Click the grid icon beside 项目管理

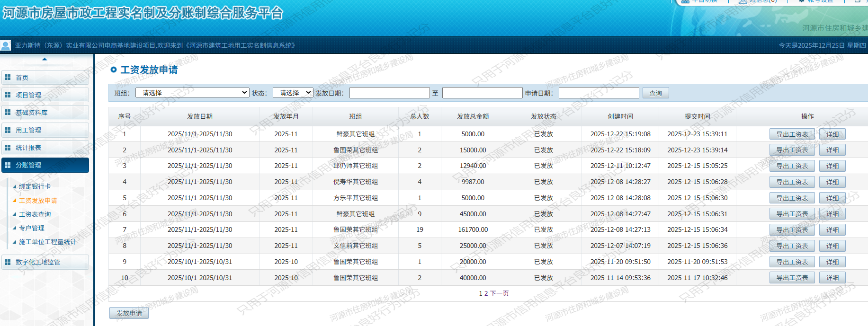8,95
